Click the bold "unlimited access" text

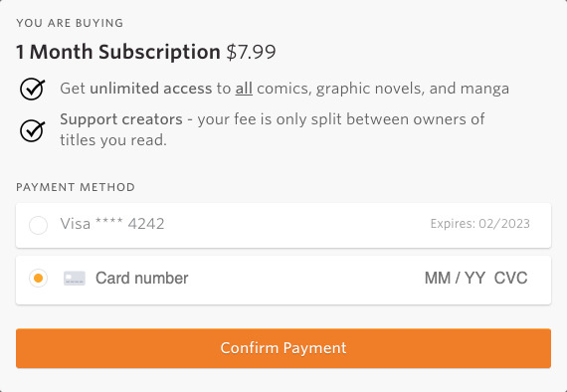(151, 89)
